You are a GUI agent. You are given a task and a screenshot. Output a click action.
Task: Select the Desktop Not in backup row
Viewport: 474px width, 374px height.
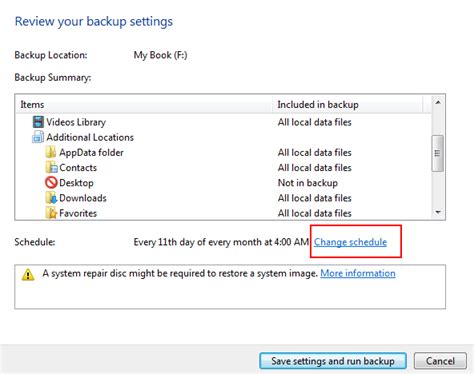(223, 183)
